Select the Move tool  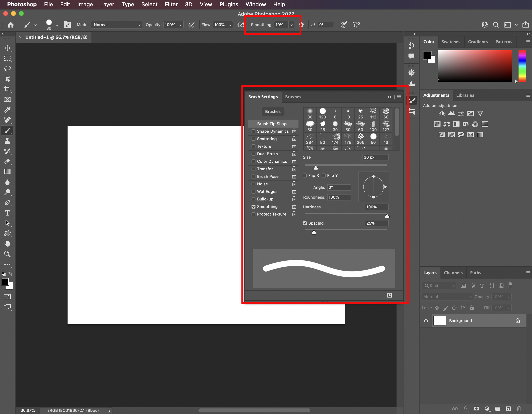click(8, 48)
